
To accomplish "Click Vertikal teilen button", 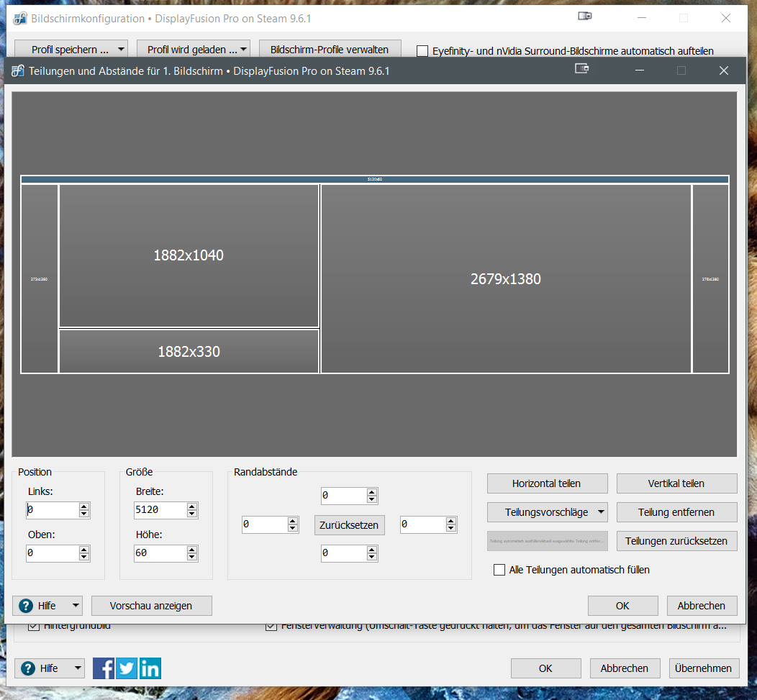I will pos(676,483).
